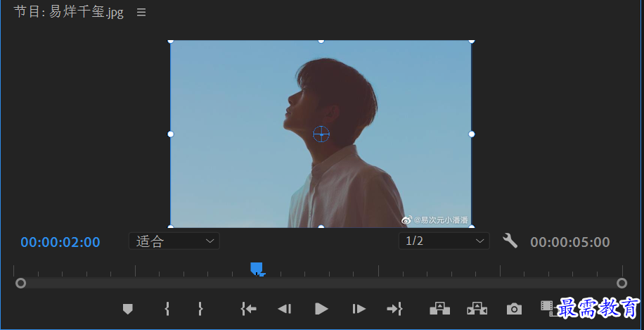644x330 pixels.
Task: Export frame with camera icon
Action: [514, 309]
